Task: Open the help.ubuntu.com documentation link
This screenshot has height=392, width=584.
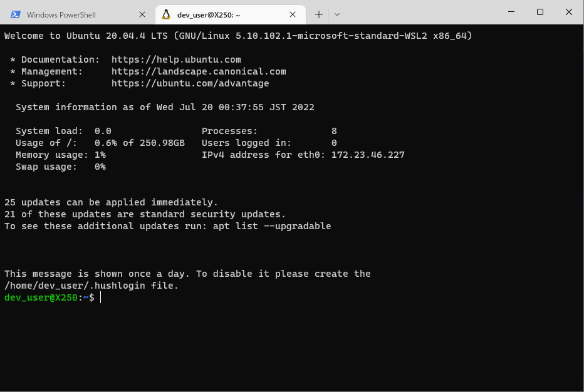Action: coord(176,59)
